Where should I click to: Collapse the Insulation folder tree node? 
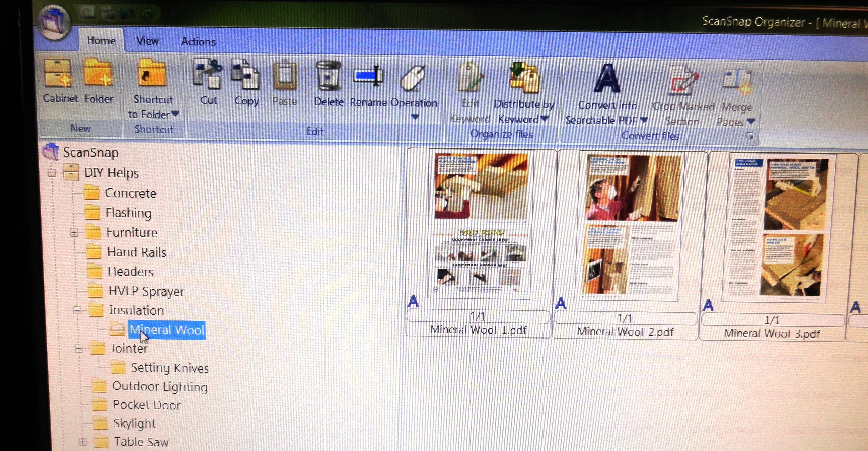[77, 310]
